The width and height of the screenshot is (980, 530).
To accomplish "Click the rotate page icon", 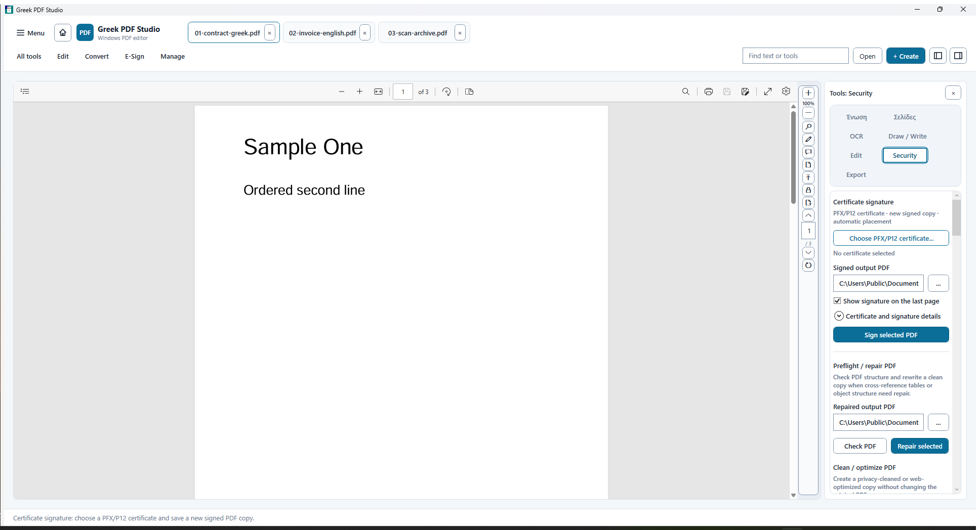I will (446, 92).
